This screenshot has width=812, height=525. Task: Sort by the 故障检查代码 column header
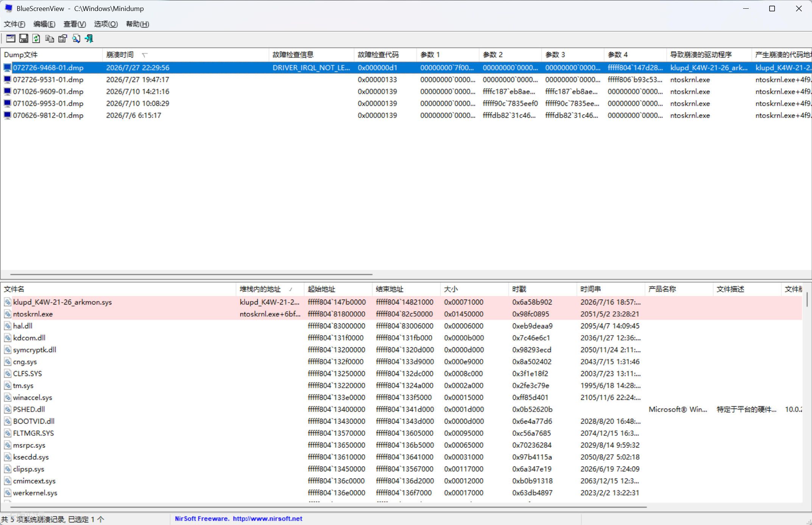tap(385, 55)
